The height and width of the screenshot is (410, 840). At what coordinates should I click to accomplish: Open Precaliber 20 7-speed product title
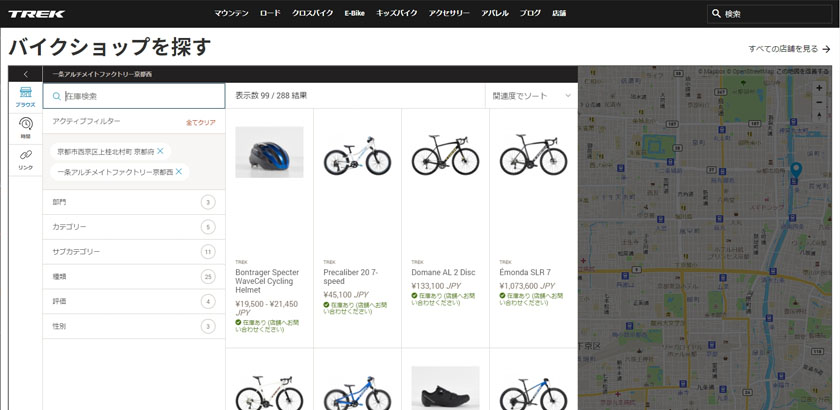(350, 277)
